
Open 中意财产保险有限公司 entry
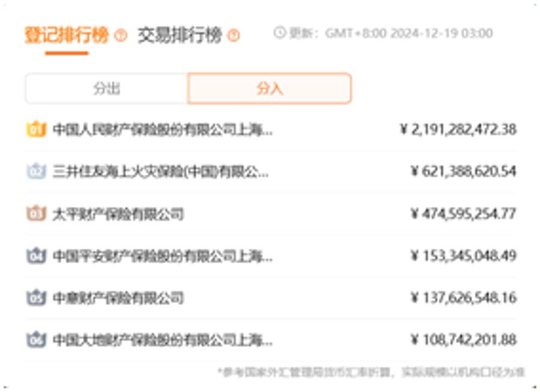point(118,298)
